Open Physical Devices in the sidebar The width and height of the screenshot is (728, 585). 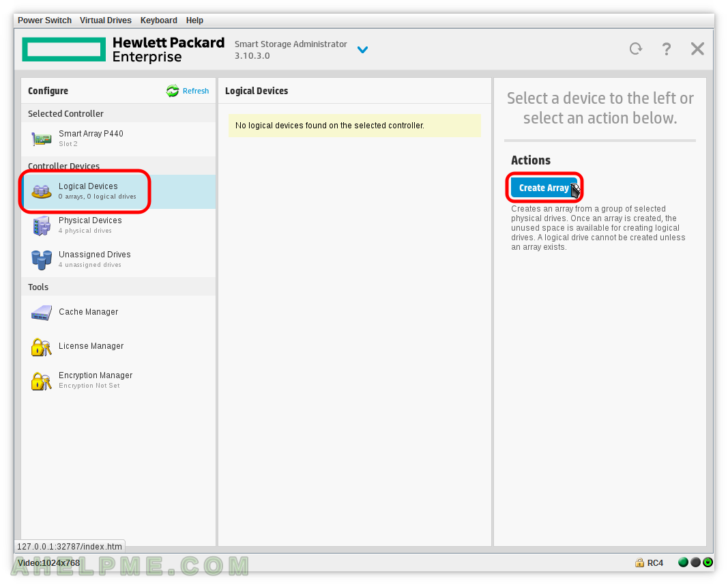coord(119,225)
